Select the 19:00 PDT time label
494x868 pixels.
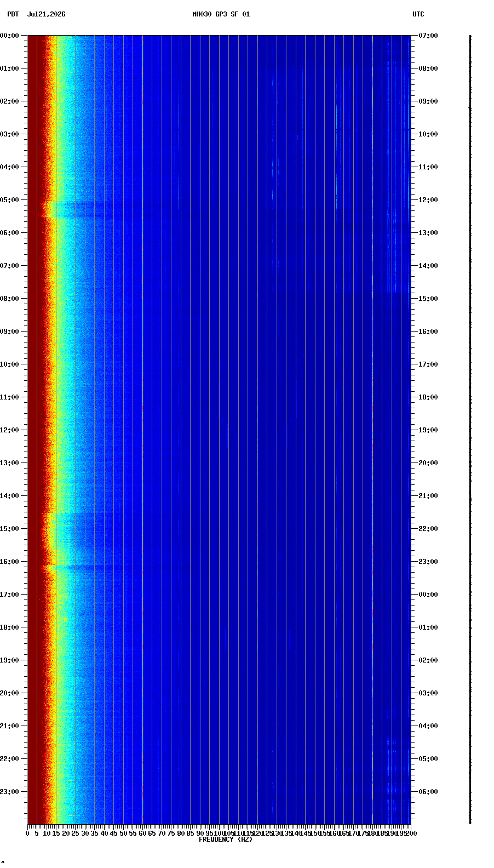[x=9, y=660]
